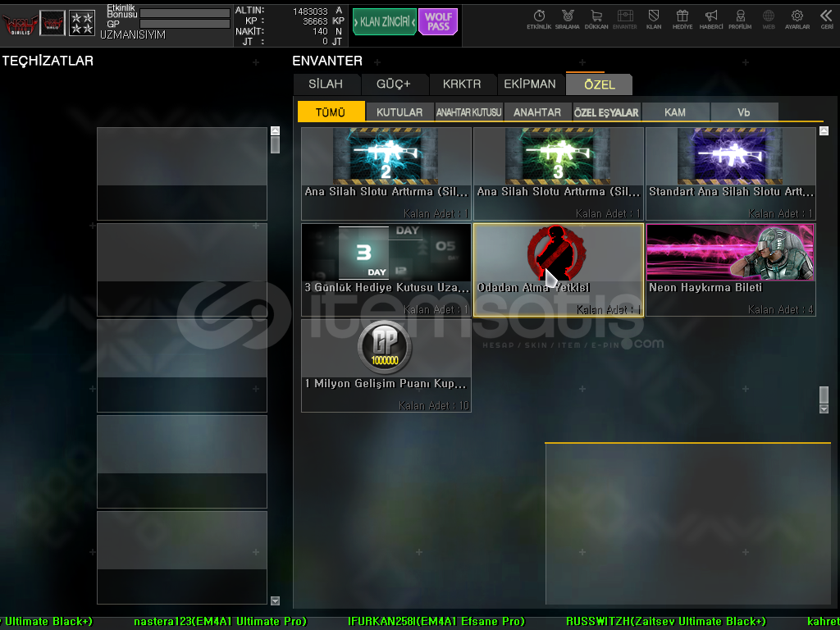
Task: Click equipment list scrollbar down arrow
Action: pos(275,600)
